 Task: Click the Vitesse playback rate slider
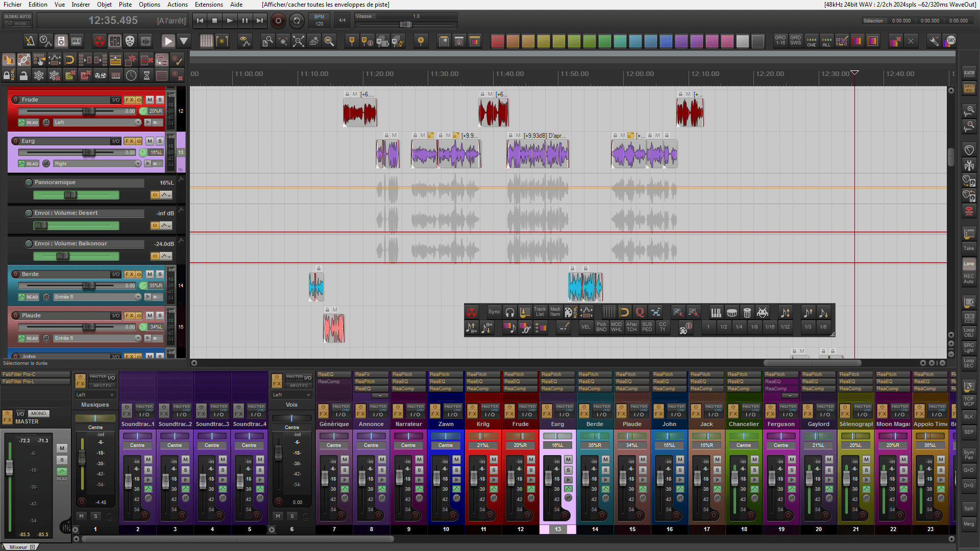tap(406, 24)
